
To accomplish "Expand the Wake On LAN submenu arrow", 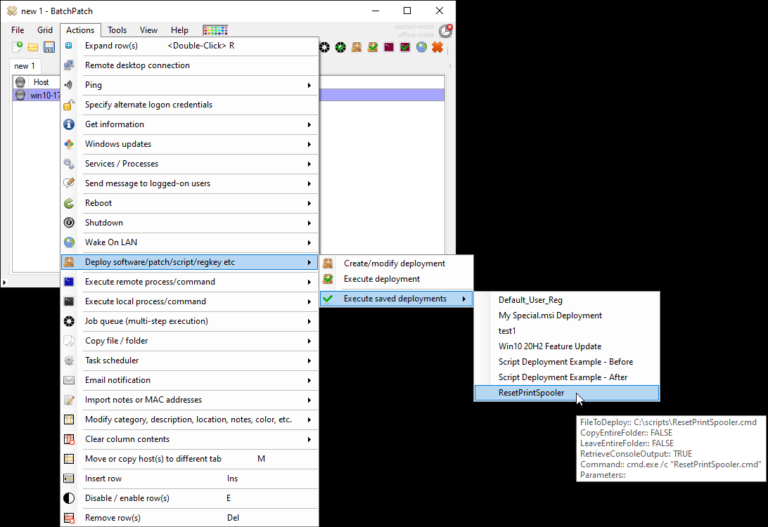I will (x=309, y=242).
